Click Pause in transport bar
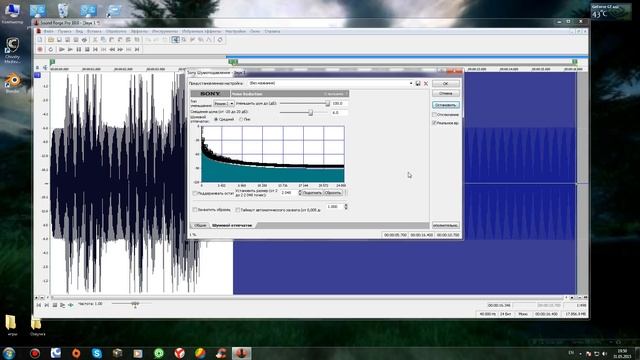The image size is (640, 360). (x=79, y=49)
